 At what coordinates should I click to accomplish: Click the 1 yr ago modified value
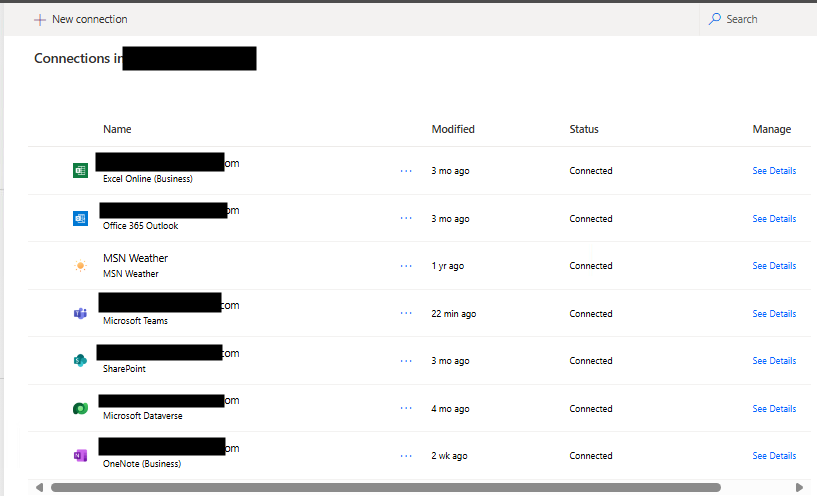coord(448,266)
